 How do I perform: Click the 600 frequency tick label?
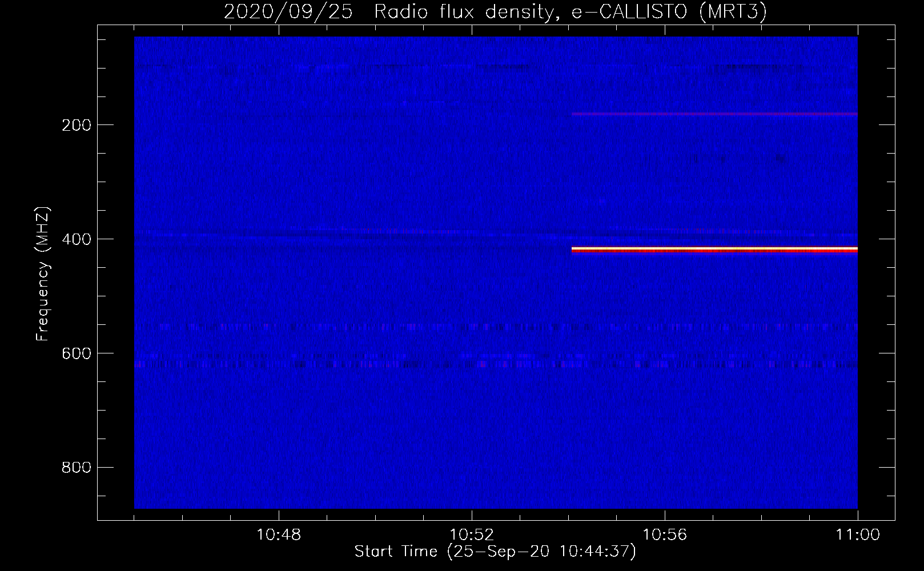click(x=76, y=353)
